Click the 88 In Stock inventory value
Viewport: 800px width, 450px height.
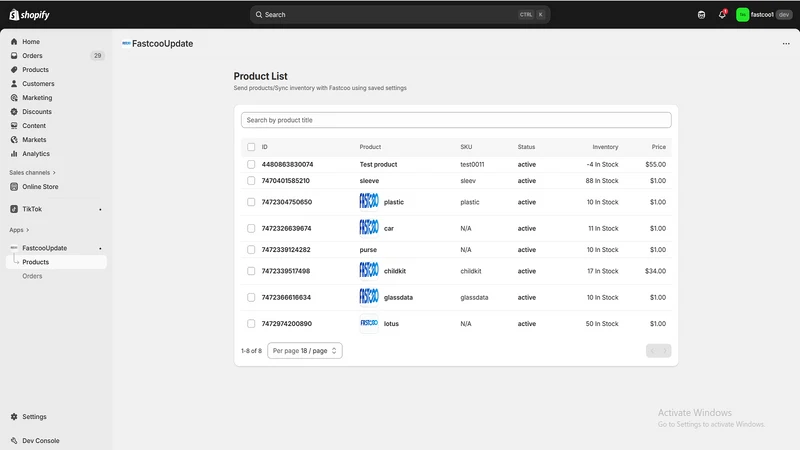[x=602, y=181]
